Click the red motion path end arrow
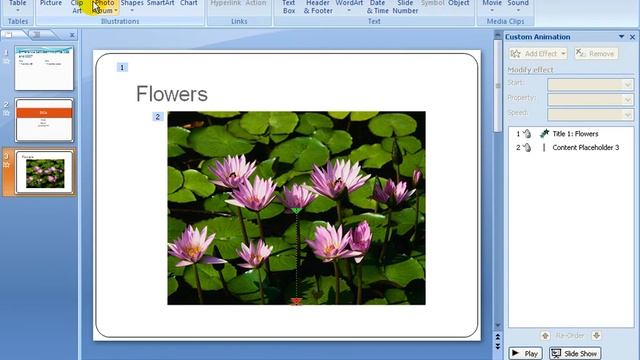Screen dimensions: 640x360 (x=296, y=301)
